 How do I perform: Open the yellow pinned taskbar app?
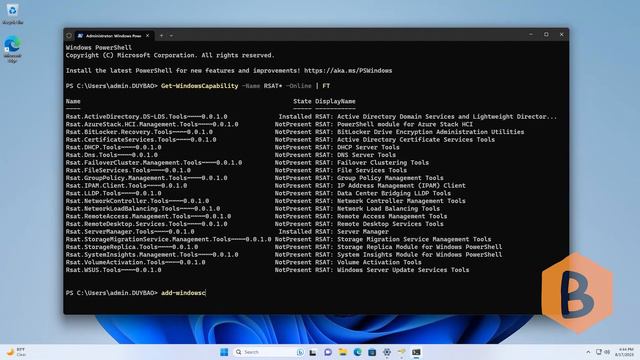(x=402, y=352)
